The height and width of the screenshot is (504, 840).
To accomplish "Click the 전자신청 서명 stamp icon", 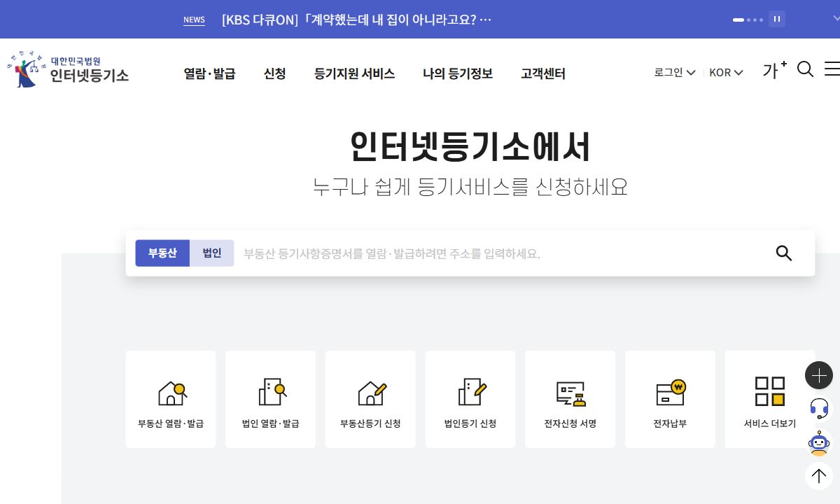I will point(570,393).
